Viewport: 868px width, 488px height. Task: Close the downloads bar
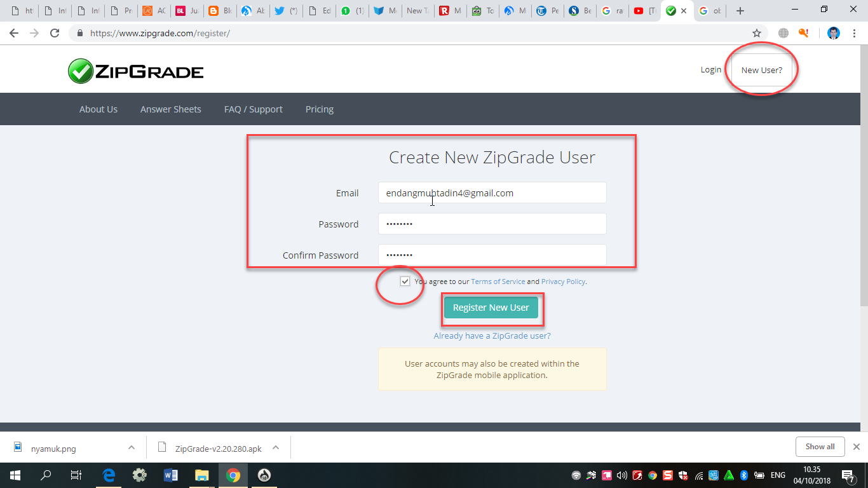pos(856,447)
